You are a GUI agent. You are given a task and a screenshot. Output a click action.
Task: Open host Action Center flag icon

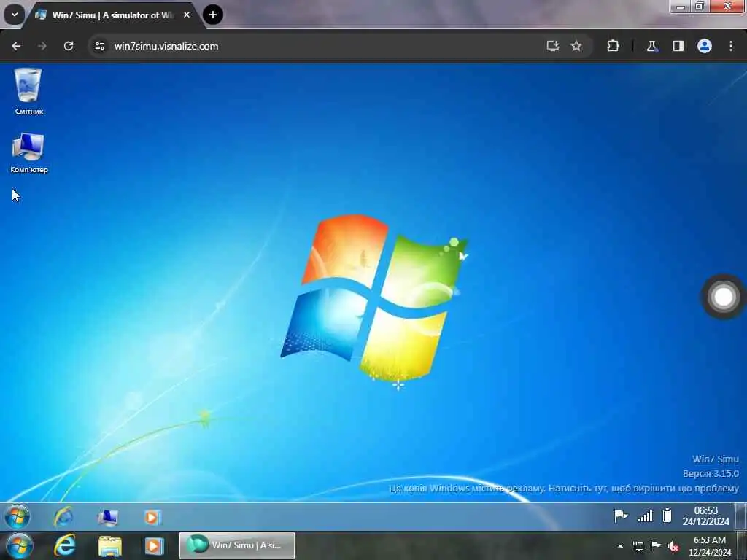point(656,545)
